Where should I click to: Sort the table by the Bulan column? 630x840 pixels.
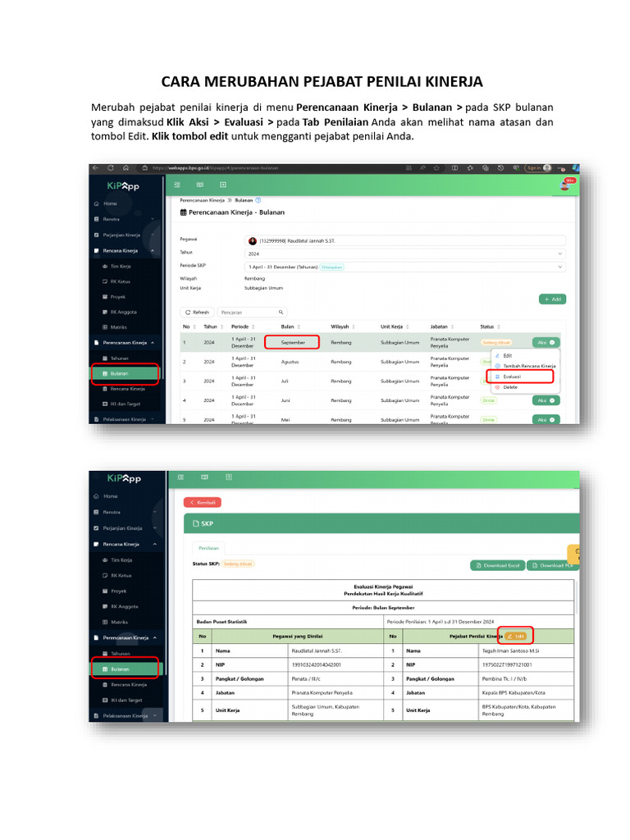290,326
